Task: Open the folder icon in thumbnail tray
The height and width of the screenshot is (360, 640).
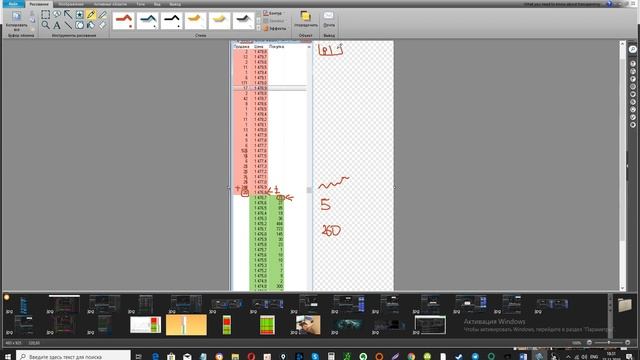Action: pos(625,305)
